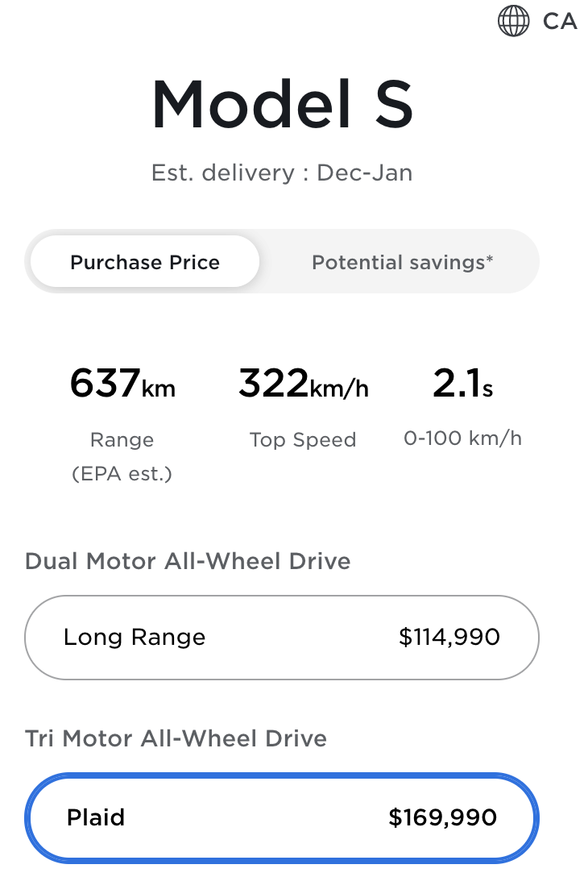Viewport: 588px width, 877px height.
Task: Switch to the Potential savings tab
Action: click(x=402, y=263)
